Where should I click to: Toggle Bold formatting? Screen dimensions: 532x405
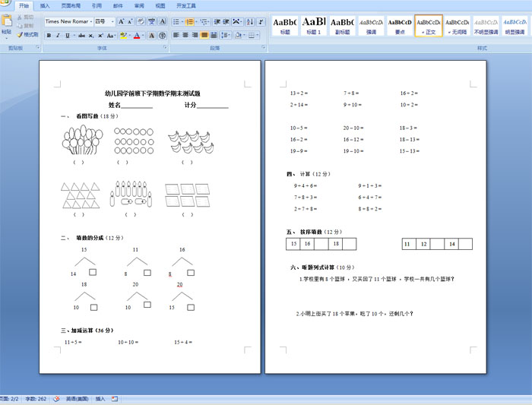point(49,35)
